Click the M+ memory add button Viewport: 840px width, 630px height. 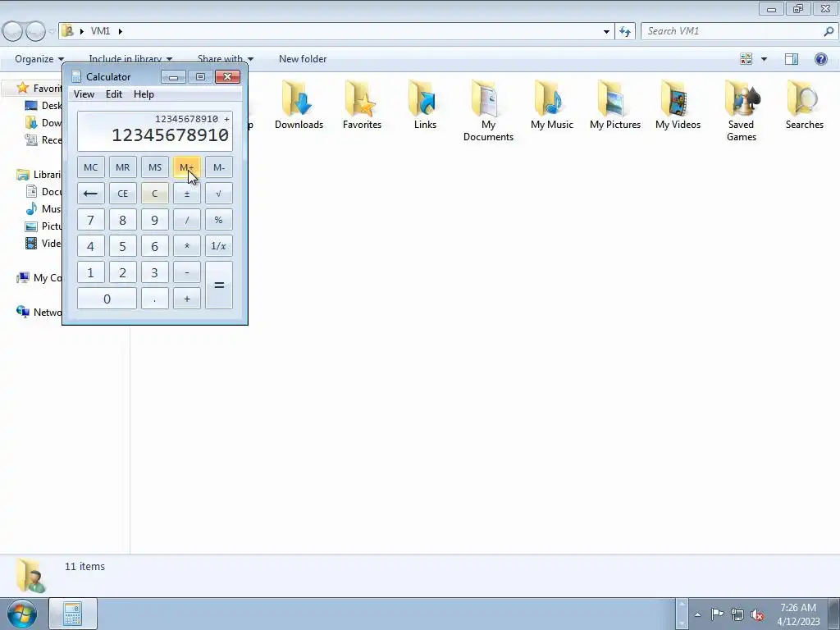point(187,167)
